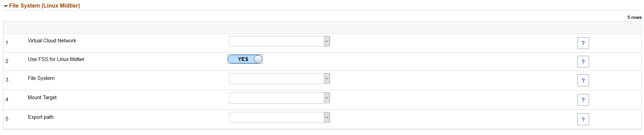Open help for Use FSS for Linux Midtier
644x135 pixels.
click(x=583, y=62)
